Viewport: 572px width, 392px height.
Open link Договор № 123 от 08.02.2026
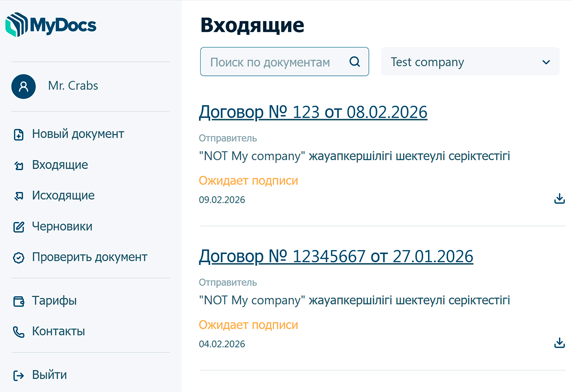point(313,112)
